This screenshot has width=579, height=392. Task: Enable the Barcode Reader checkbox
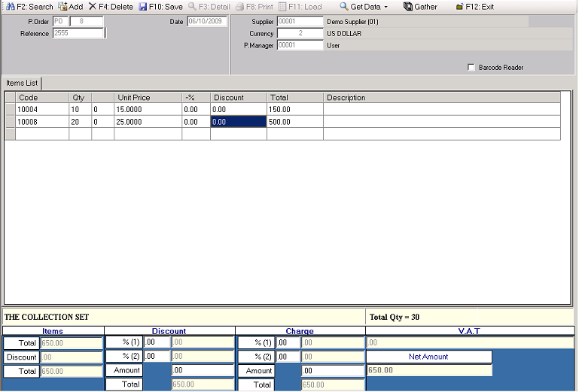tap(471, 68)
